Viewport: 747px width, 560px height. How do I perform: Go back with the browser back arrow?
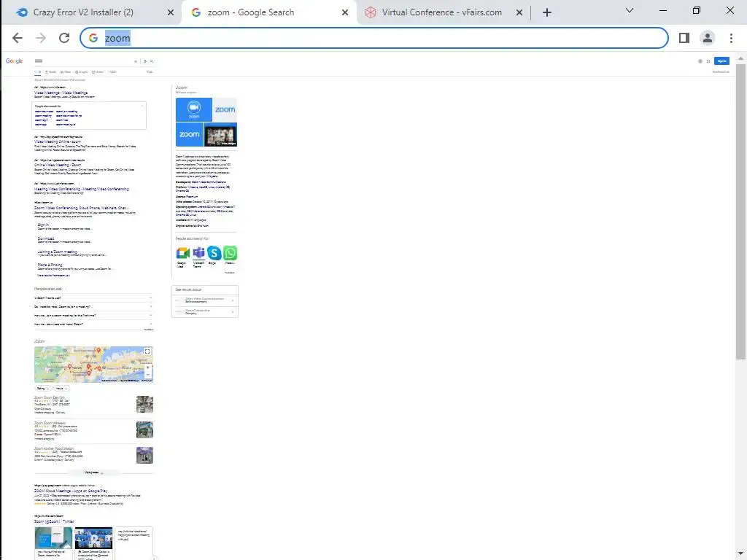[18, 38]
